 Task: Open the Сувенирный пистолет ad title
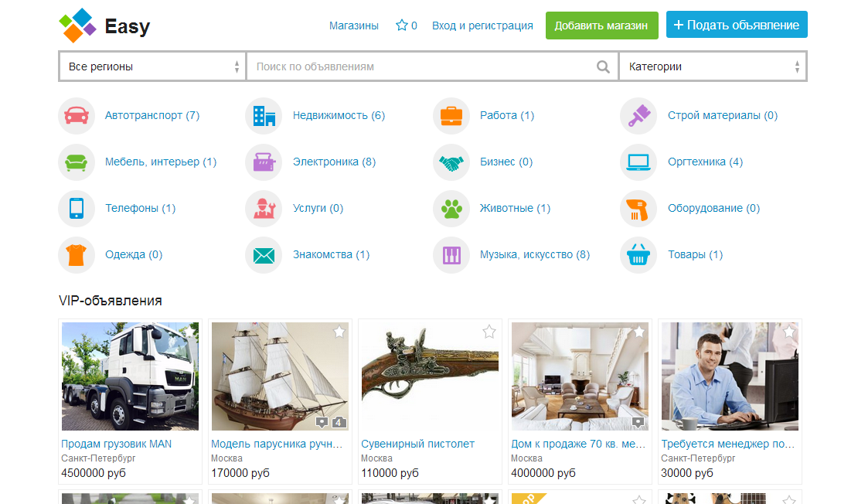click(x=418, y=444)
